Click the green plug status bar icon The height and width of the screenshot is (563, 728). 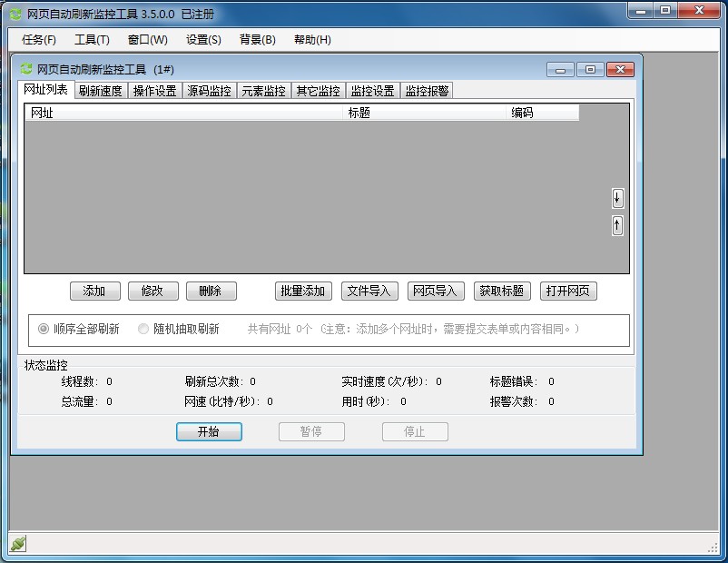point(17,544)
